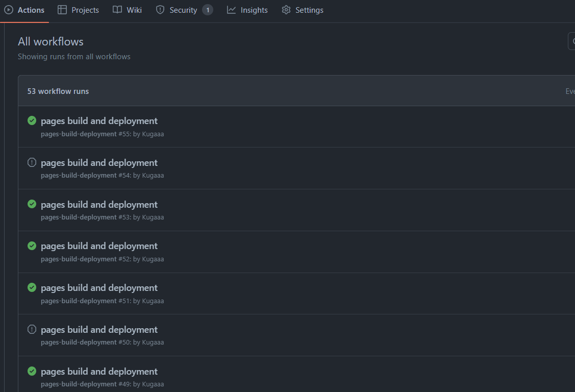
Task: Click success status icon of run #55
Action: click(x=32, y=120)
